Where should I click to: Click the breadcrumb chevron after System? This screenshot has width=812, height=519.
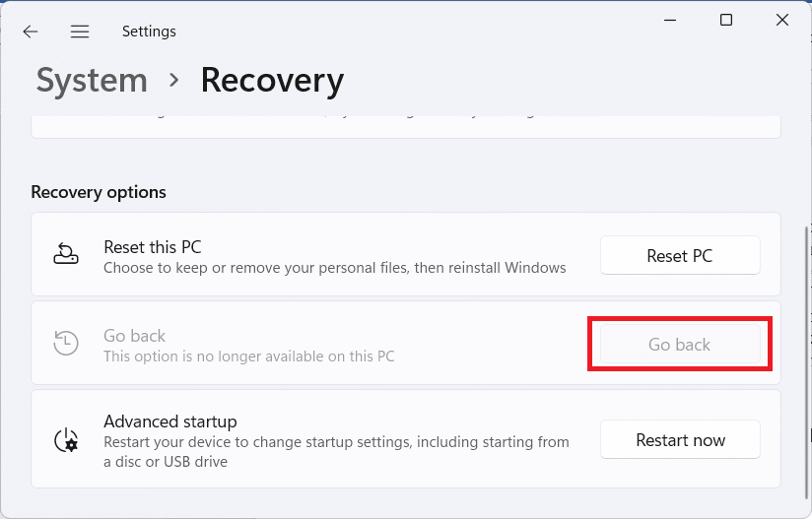pos(174,80)
